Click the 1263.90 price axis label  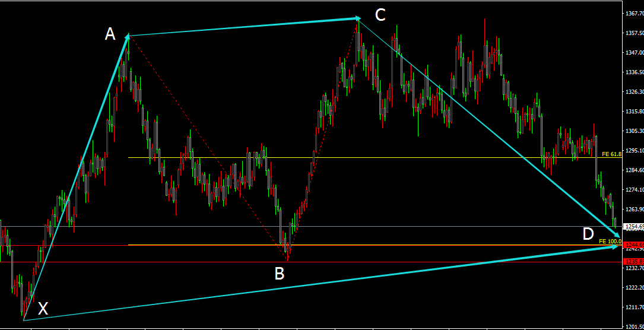(x=635, y=210)
